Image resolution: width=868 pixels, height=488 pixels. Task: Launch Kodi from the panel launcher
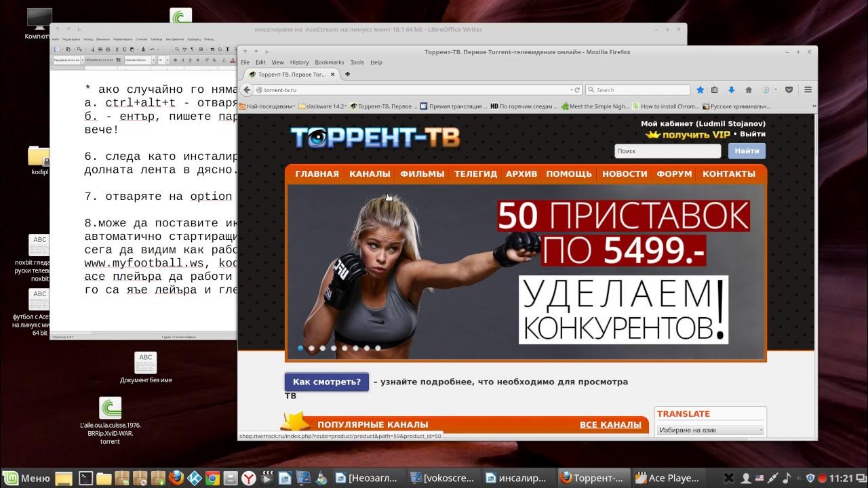(x=193, y=478)
